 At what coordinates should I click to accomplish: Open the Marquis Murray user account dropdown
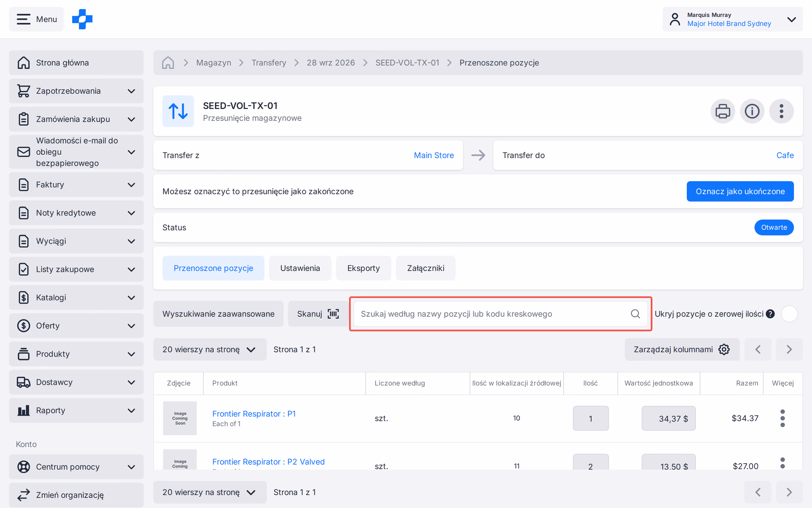click(732, 19)
